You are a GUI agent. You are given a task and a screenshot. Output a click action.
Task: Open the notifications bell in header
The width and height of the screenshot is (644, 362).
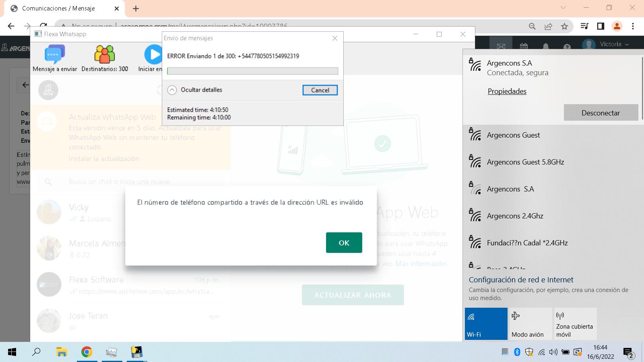tap(546, 46)
